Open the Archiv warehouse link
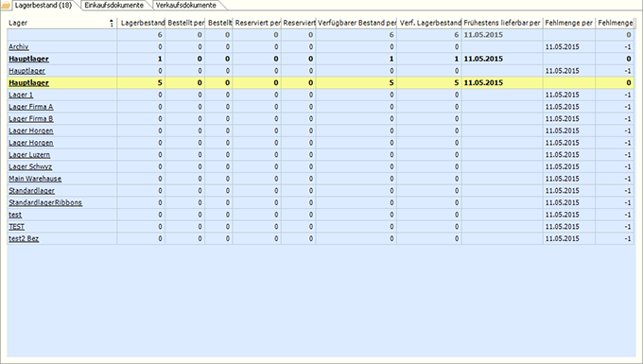 (19, 46)
